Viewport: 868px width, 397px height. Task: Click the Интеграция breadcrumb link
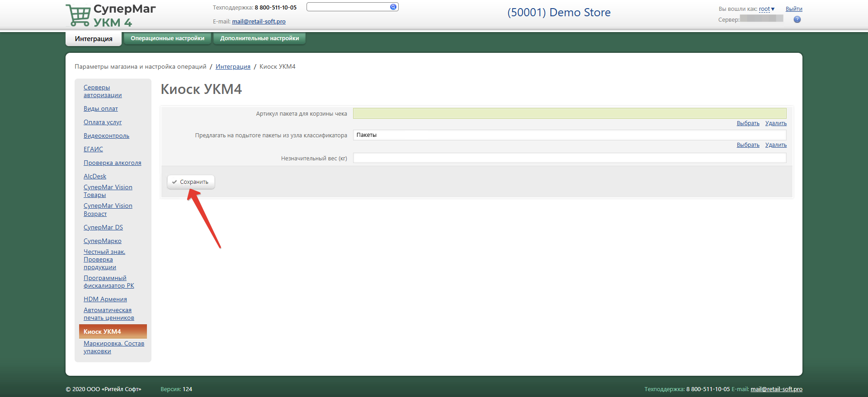coord(233,67)
